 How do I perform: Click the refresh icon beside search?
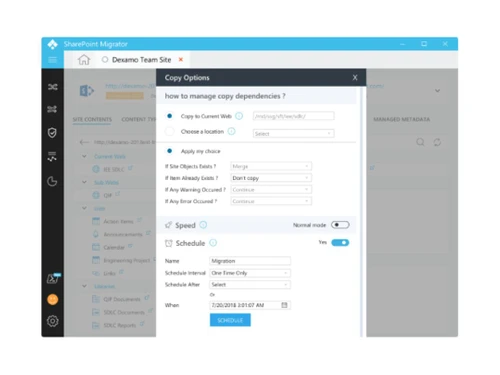(437, 142)
